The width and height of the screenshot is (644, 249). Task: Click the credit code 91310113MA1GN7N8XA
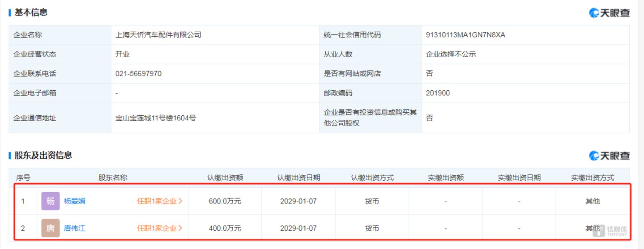coord(465,35)
